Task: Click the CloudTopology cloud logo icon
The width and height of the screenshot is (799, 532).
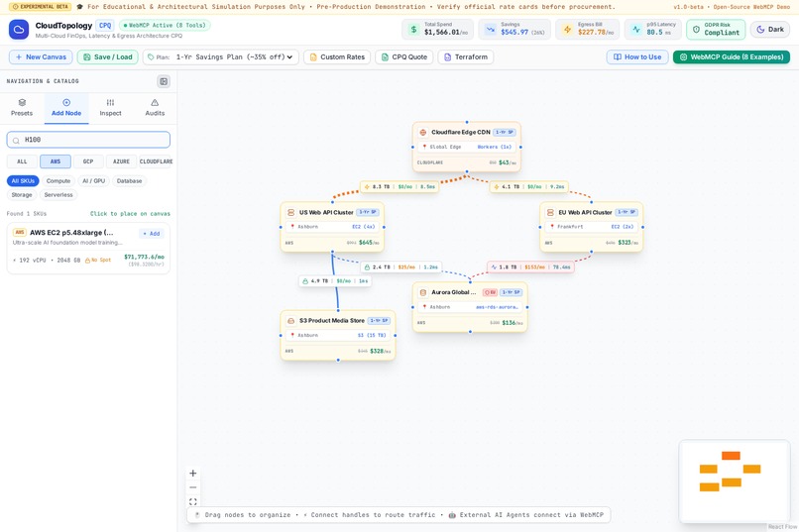Action: coord(19,30)
